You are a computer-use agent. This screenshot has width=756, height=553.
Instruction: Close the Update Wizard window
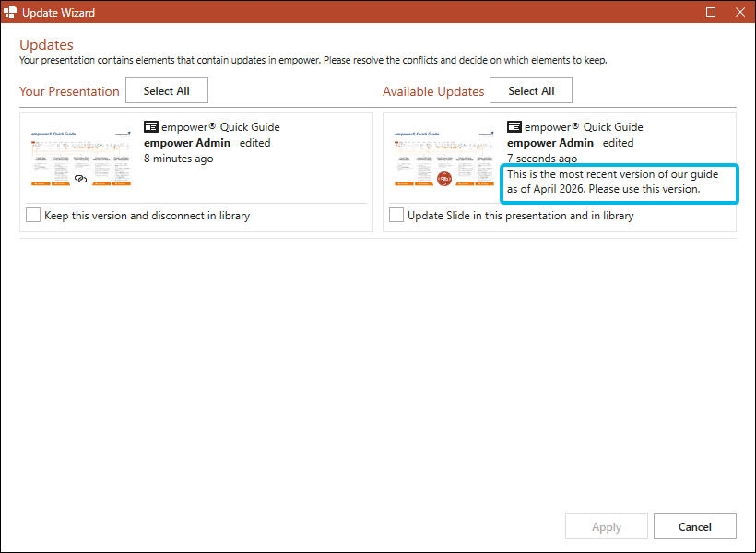[x=740, y=12]
